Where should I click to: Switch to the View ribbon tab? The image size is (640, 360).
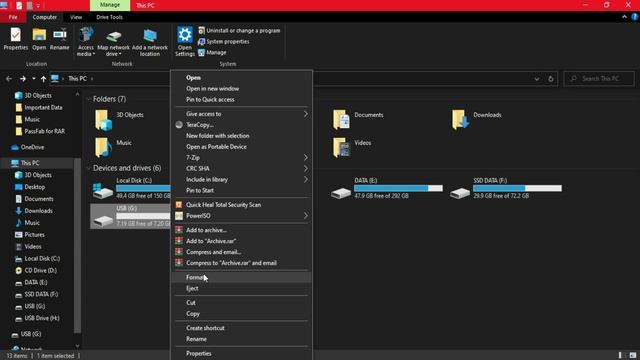click(x=76, y=17)
